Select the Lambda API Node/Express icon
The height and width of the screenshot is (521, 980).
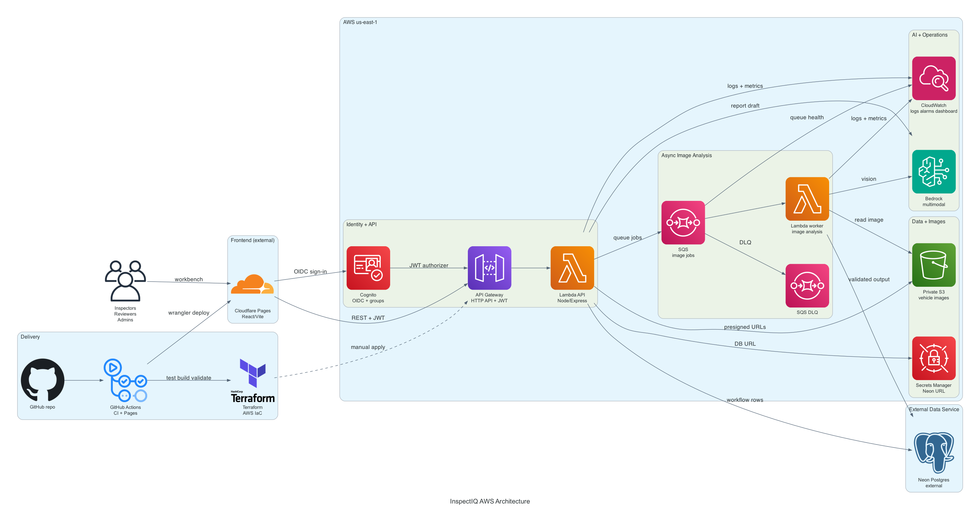[572, 268]
